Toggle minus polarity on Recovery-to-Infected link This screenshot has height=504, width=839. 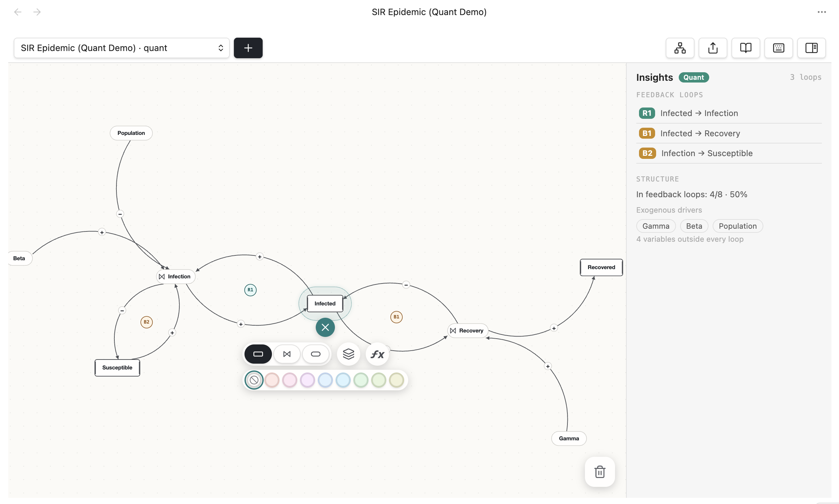pos(406,285)
